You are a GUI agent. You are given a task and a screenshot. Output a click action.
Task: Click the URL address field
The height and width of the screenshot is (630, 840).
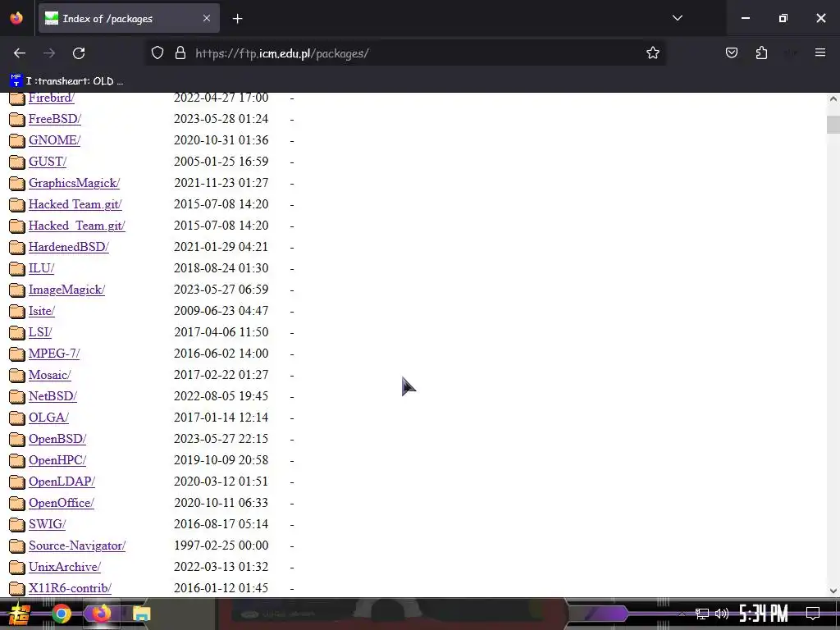point(406,53)
